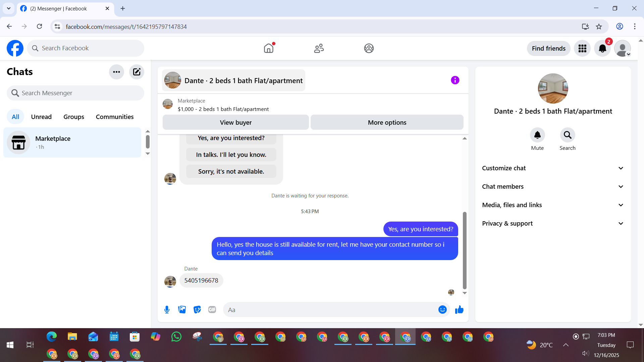Go back with browser back arrow
Viewport: 644px width, 362px height.
point(9,26)
